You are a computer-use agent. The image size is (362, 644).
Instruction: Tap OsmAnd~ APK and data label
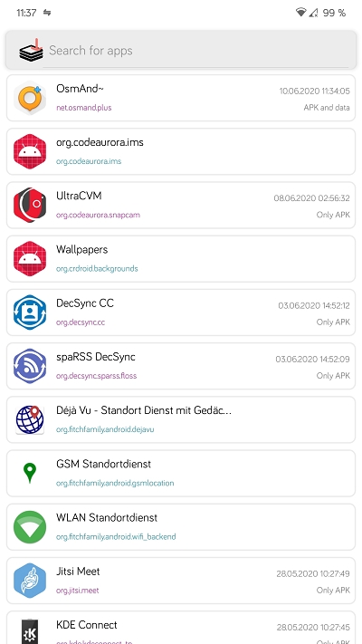point(327,108)
